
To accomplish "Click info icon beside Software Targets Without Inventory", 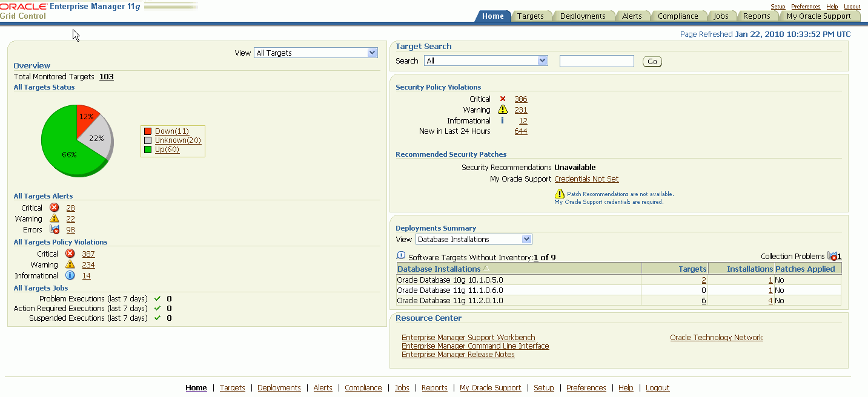I will point(401,256).
